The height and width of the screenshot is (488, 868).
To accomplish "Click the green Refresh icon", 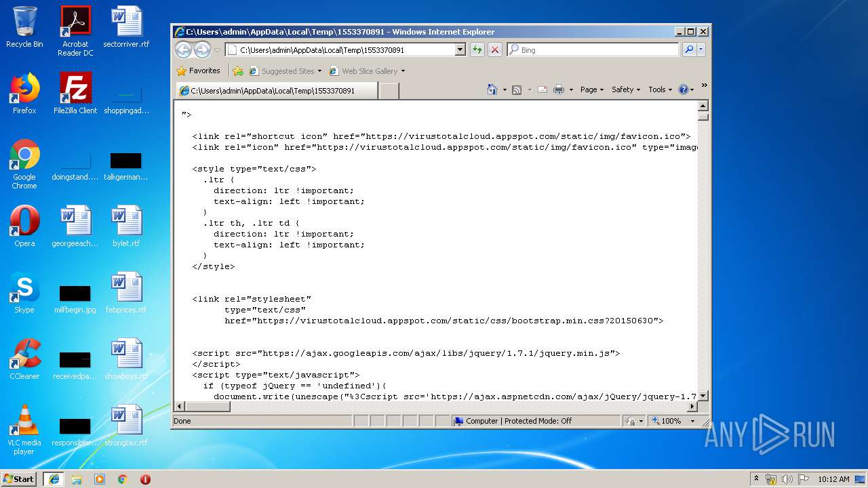I will click(x=477, y=49).
